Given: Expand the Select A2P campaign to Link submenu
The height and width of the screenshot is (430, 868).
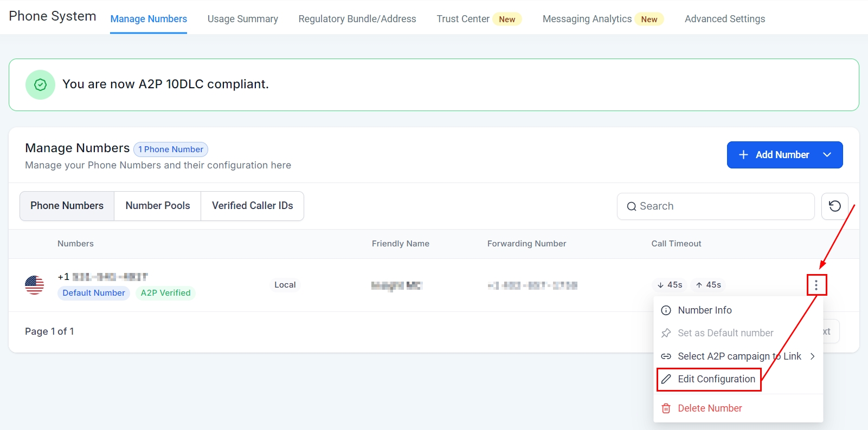Looking at the screenshot, I should pos(812,356).
